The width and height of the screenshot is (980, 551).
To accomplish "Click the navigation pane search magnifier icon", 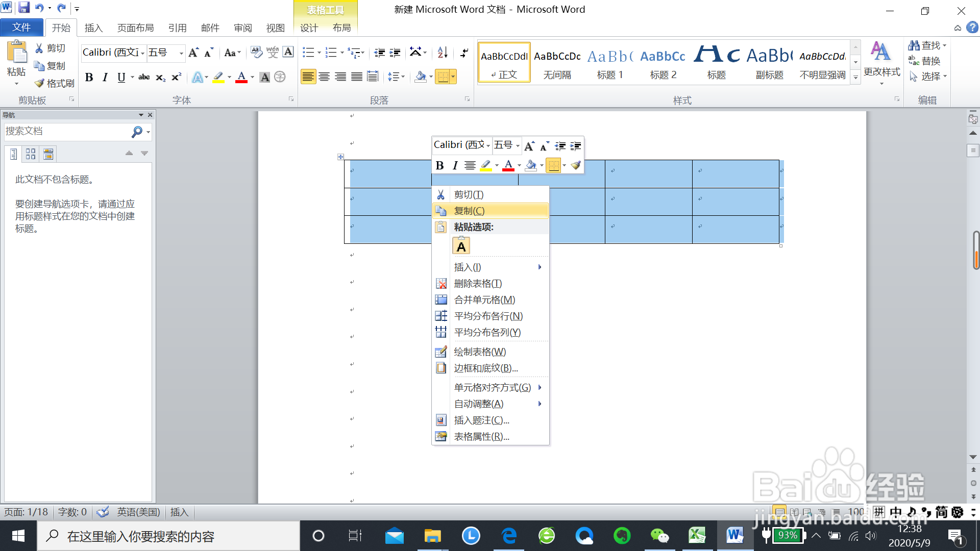I will point(137,132).
